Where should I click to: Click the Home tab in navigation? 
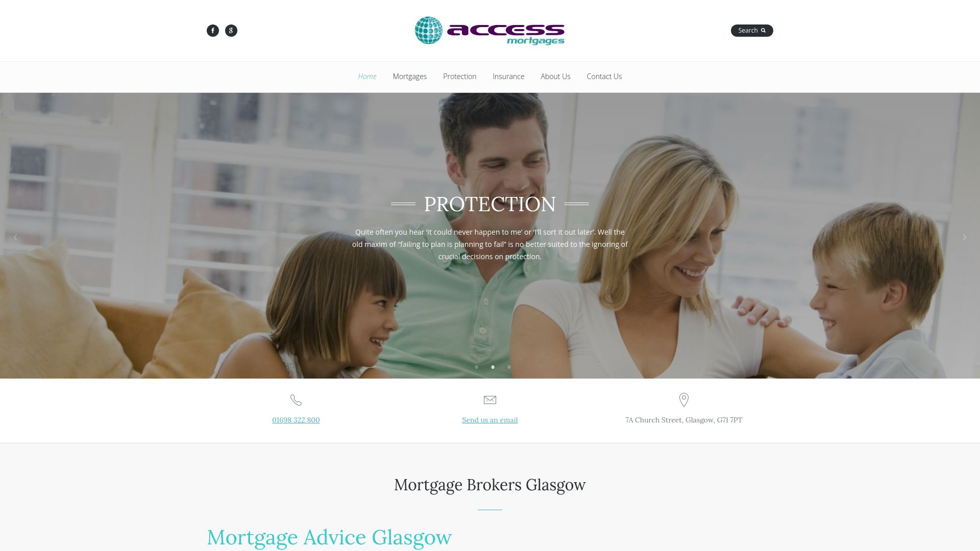[367, 76]
